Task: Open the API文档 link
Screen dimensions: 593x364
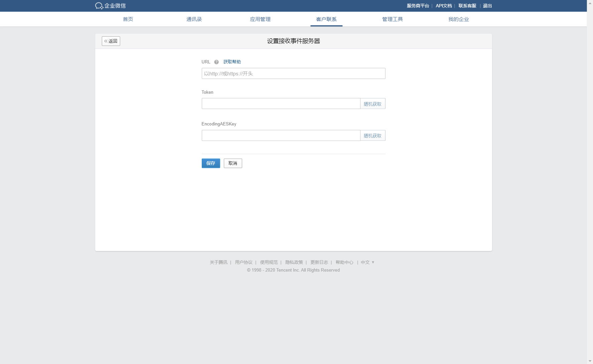Action: (444, 6)
